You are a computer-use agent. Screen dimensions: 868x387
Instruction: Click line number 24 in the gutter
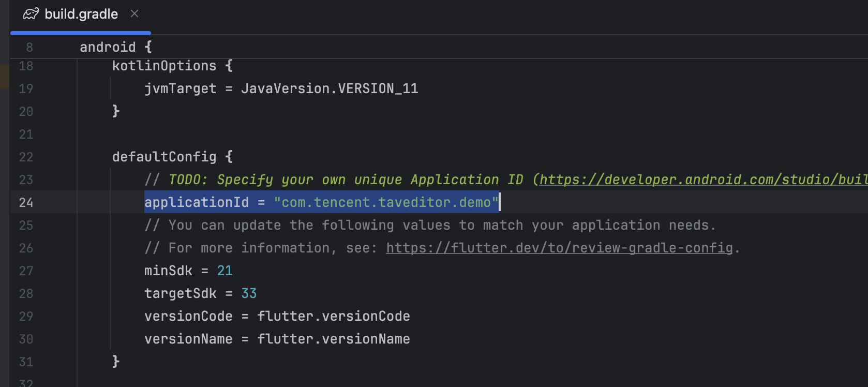pos(26,202)
